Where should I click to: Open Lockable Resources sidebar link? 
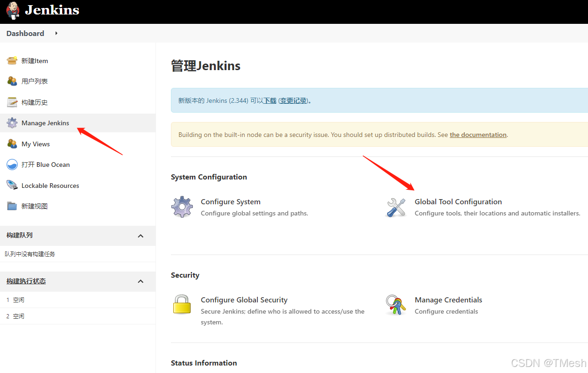[50, 186]
